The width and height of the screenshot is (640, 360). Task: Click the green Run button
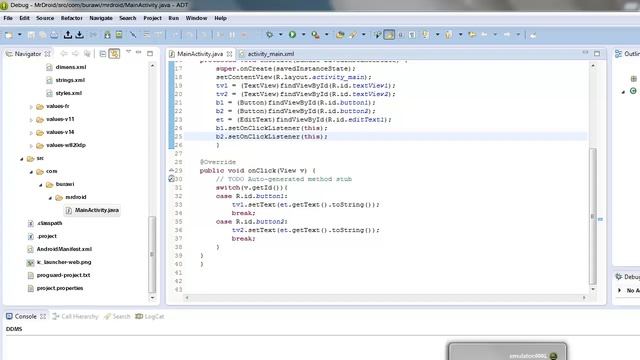click(x=292, y=35)
